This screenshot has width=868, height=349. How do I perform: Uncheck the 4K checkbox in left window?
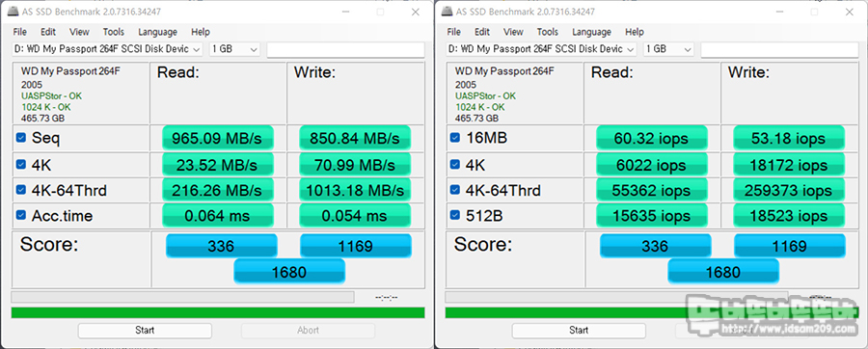tap(21, 164)
